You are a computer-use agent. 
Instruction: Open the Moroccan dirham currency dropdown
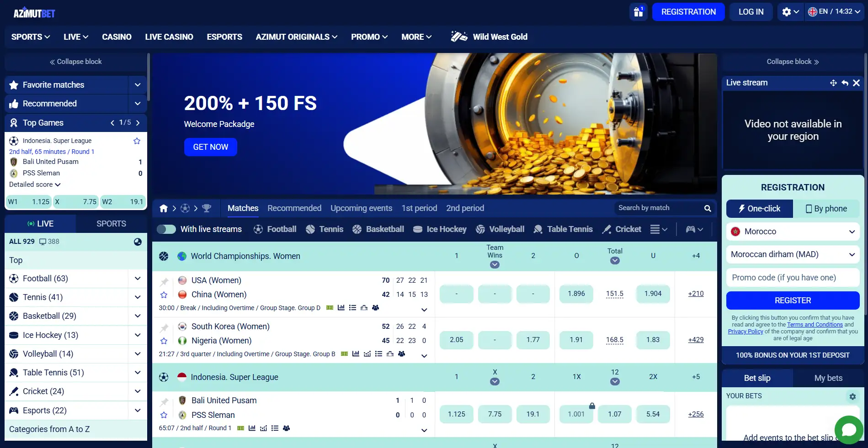(x=793, y=254)
